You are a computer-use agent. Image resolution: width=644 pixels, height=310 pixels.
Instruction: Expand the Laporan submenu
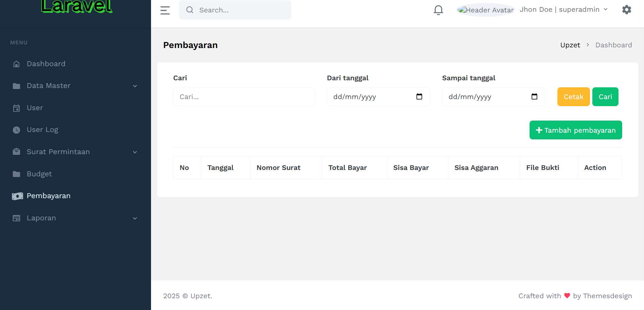(135, 218)
